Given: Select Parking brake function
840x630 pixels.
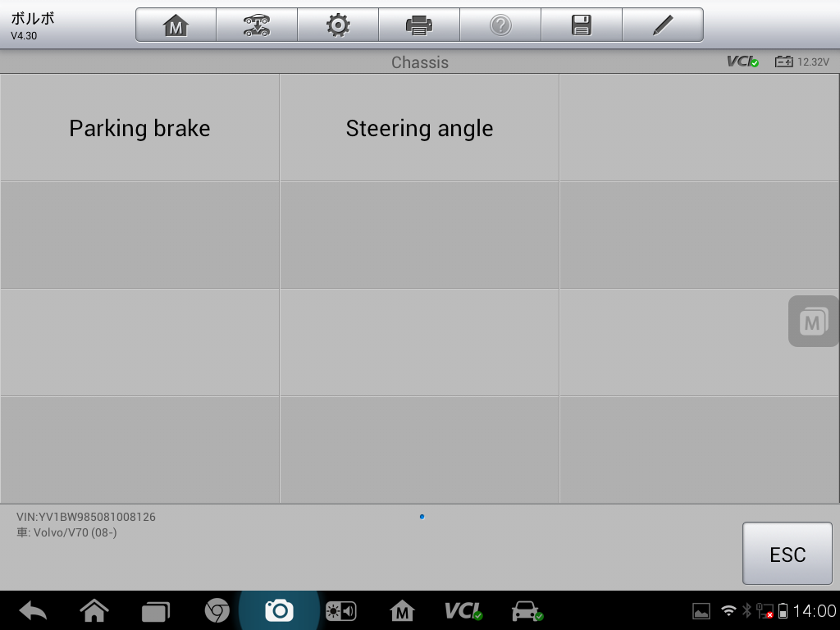Looking at the screenshot, I should coord(139,127).
